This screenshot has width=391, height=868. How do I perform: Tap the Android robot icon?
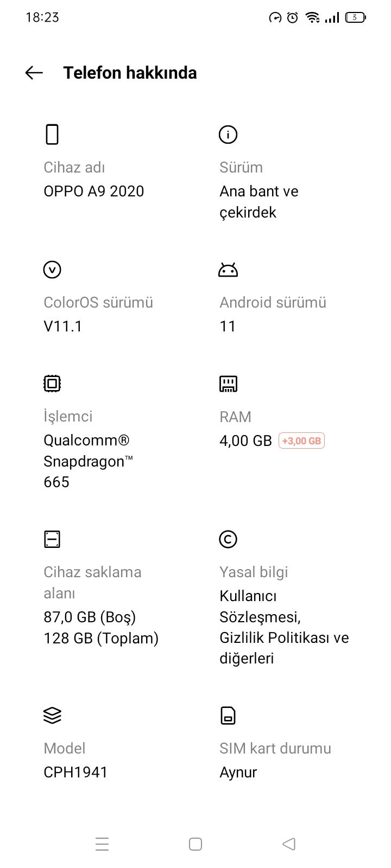click(228, 270)
